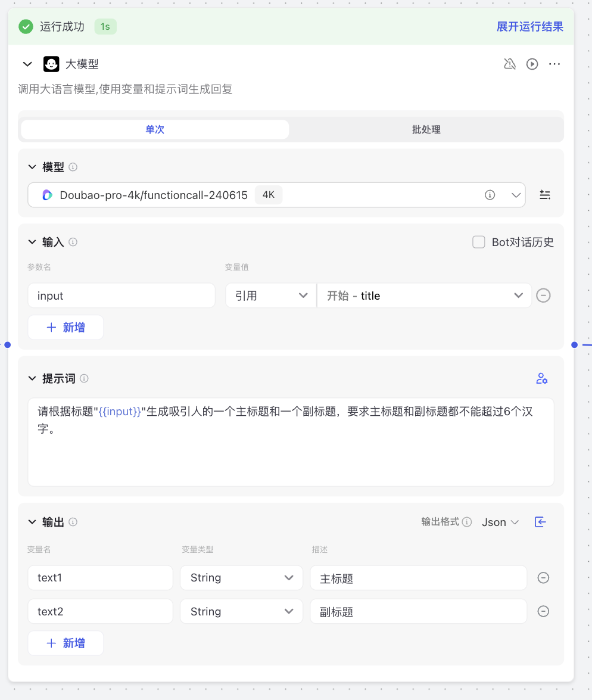Open the String type dropdown for text1
Screen dimensions: 592x700
pyautogui.click(x=241, y=577)
